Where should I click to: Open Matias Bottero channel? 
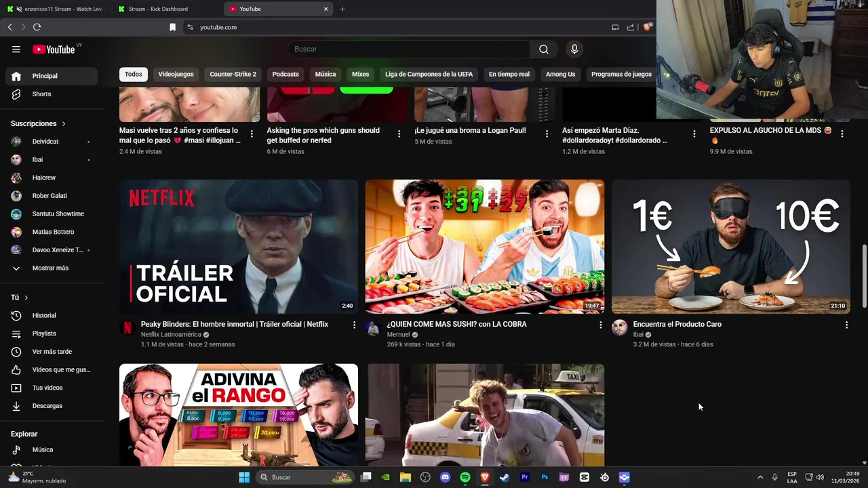coord(52,232)
